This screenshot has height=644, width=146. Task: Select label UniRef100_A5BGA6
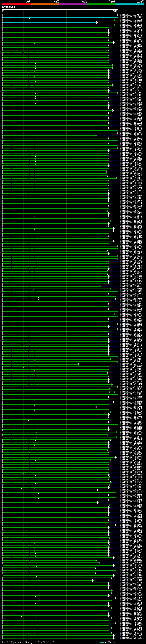131,311
